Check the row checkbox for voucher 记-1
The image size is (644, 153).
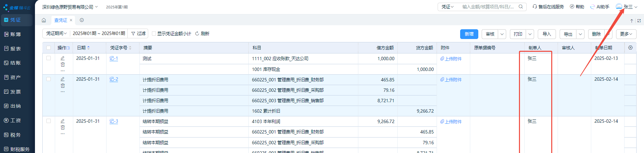coord(49,58)
